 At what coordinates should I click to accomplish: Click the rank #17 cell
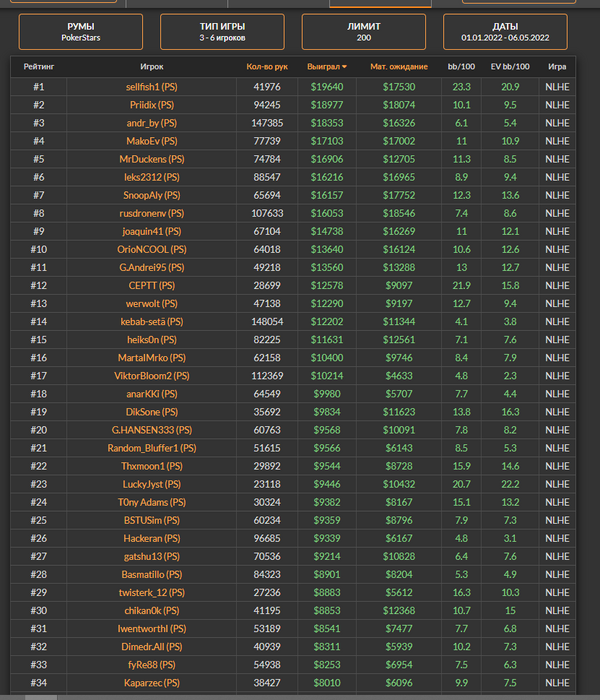tap(39, 376)
